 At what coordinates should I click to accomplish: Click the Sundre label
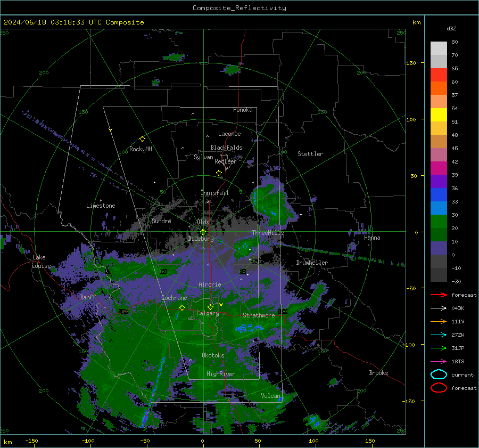click(161, 221)
